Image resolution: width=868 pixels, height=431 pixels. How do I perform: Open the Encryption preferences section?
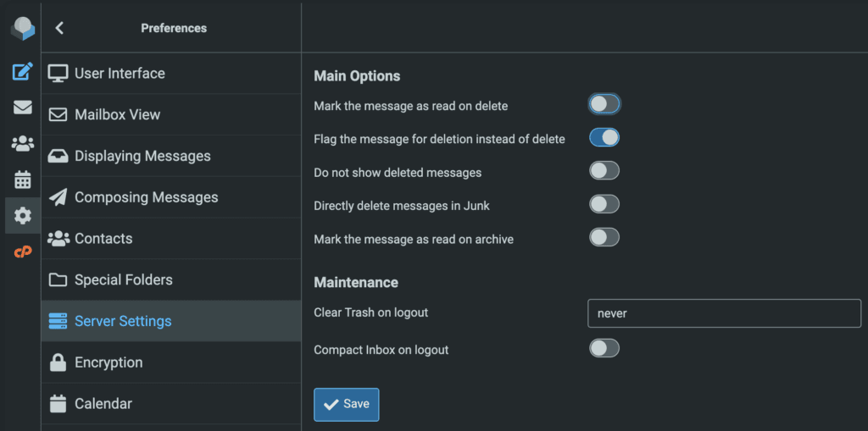coord(171,362)
